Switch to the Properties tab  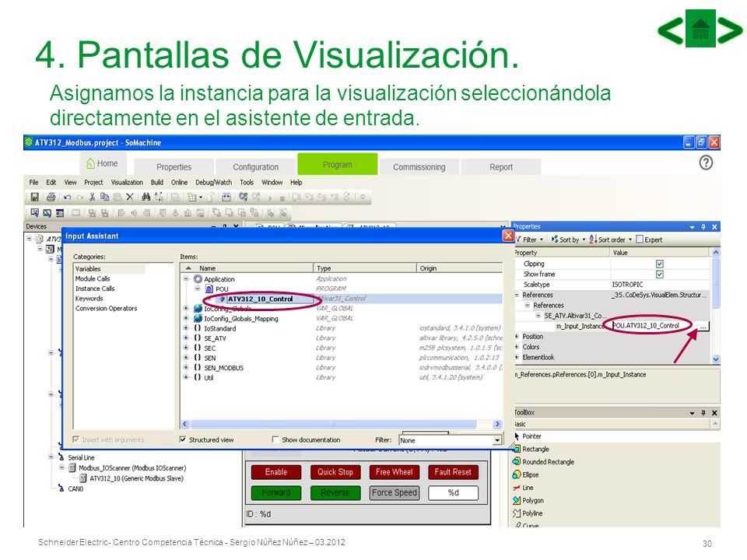tap(174, 166)
